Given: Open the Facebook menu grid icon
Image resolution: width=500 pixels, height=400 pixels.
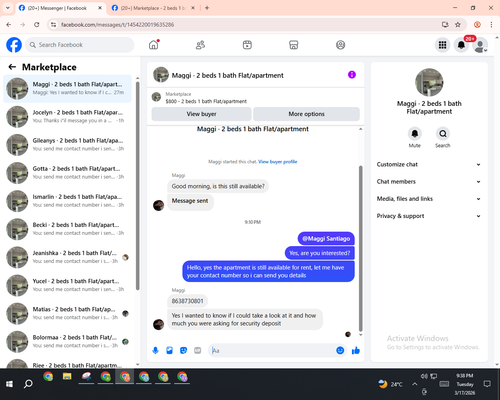Looking at the screenshot, I should pos(442,45).
